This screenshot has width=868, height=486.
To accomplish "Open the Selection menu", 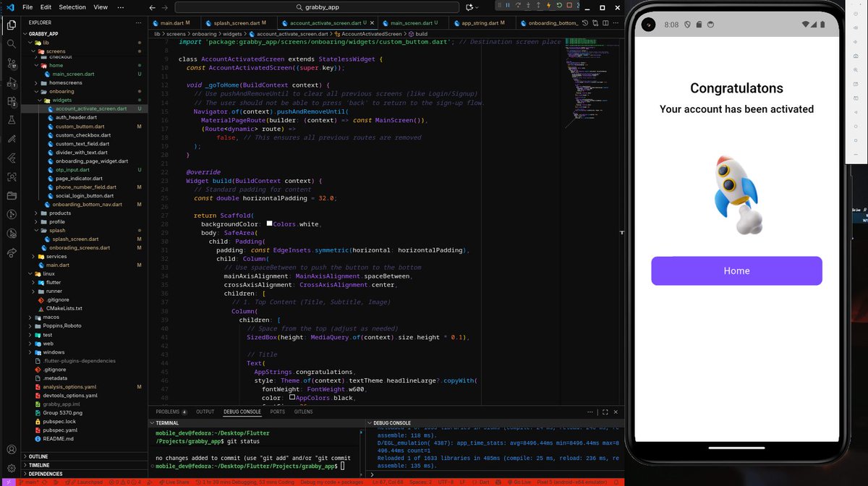I will [x=72, y=7].
